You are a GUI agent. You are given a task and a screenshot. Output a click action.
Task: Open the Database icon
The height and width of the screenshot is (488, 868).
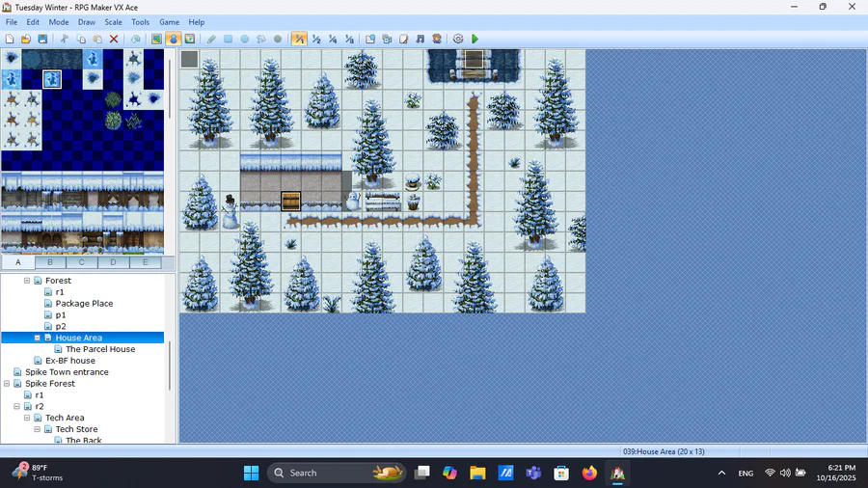(x=370, y=39)
